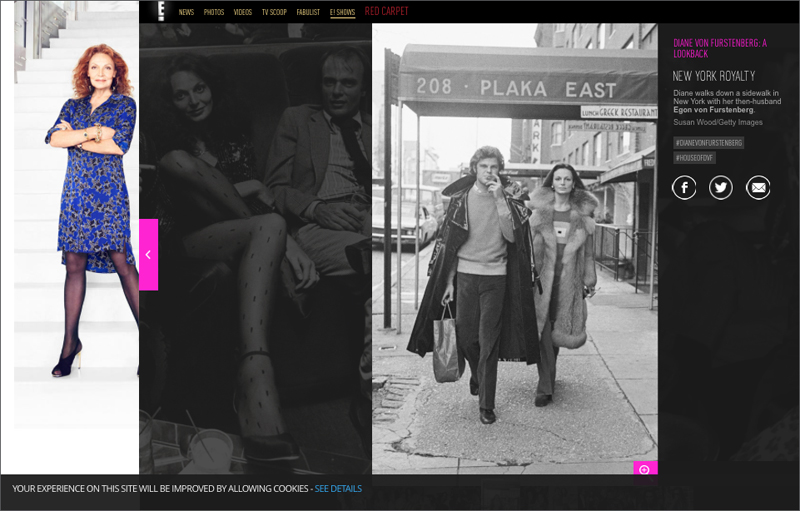Screen dimensions: 800x511
Task: Click the Plaka East sidewalk photo
Action: (x=515, y=249)
